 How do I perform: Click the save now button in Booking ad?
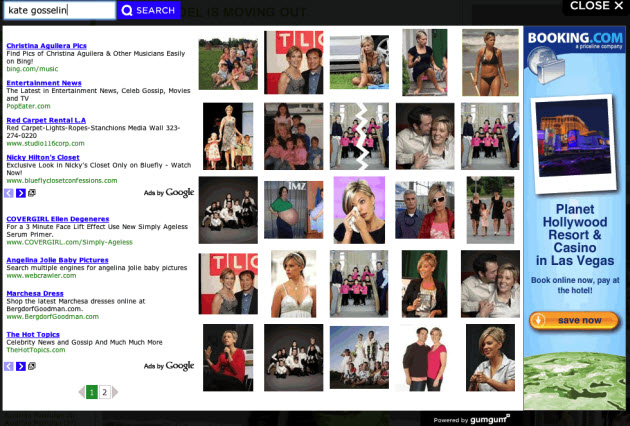coord(574,321)
